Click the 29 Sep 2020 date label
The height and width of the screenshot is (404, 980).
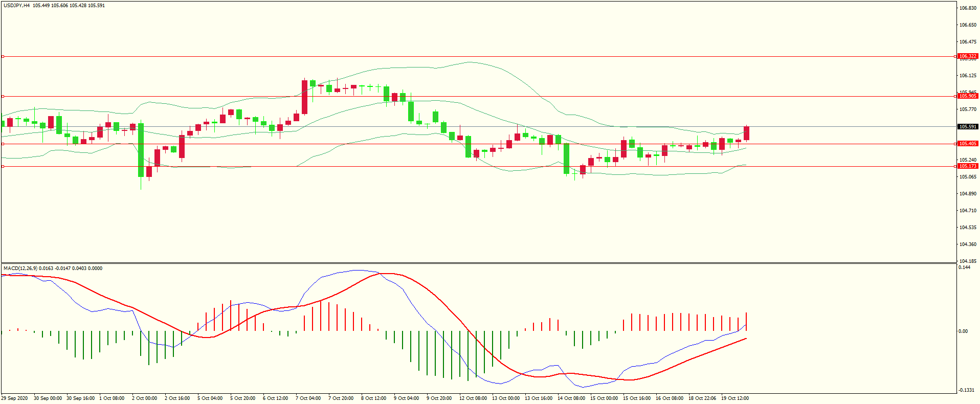tap(15, 398)
